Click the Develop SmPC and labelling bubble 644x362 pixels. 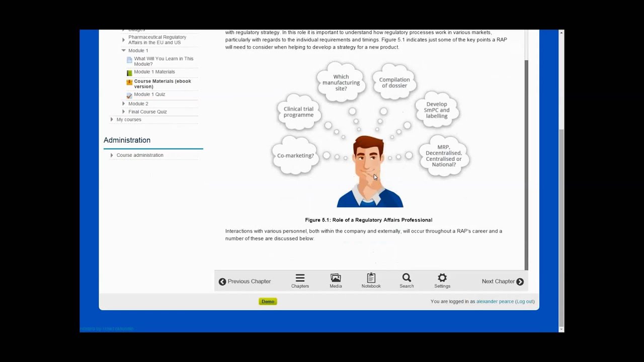(437, 110)
